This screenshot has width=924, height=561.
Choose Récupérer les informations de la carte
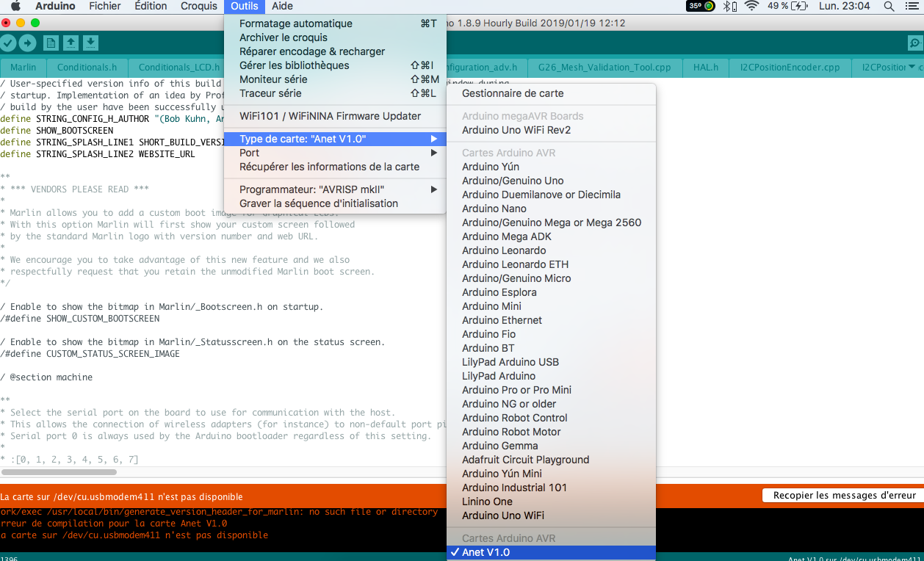coord(335,167)
